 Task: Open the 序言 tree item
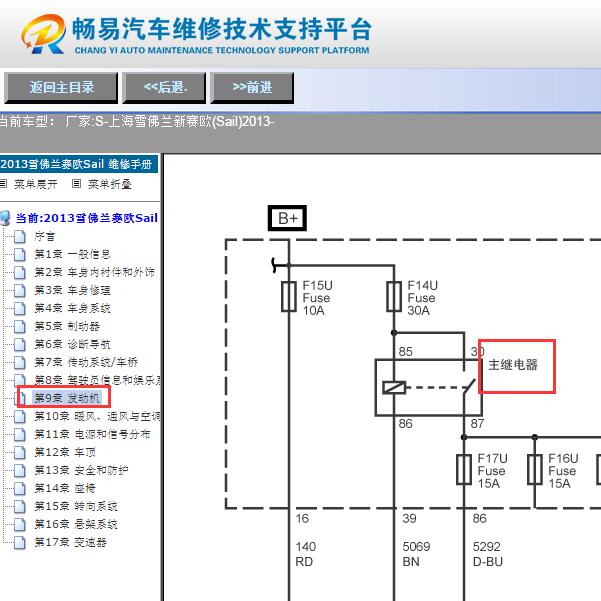click(x=44, y=236)
